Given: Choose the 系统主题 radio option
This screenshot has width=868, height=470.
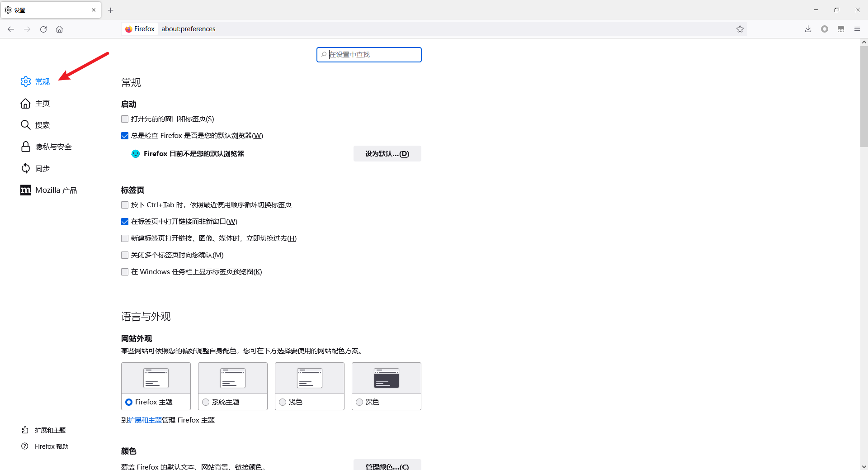Looking at the screenshot, I should point(206,402).
